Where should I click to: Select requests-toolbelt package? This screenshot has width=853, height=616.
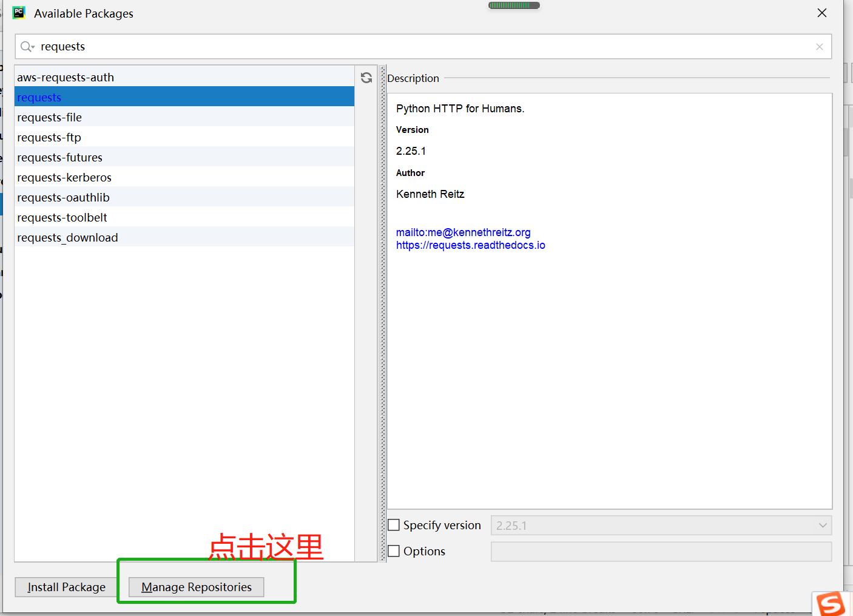[x=184, y=217]
